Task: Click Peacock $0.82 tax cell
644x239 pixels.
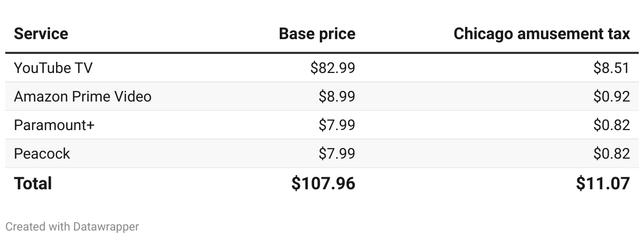Action: tap(611, 153)
